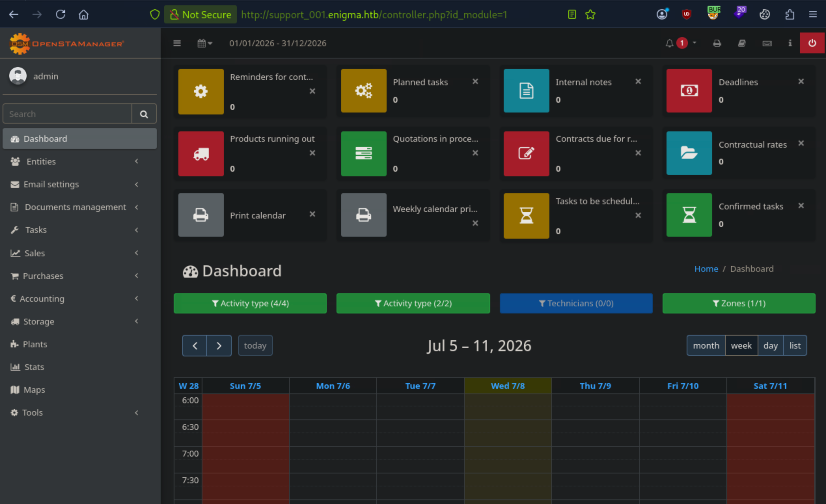
Task: Open the reader view icon
Action: click(572, 14)
